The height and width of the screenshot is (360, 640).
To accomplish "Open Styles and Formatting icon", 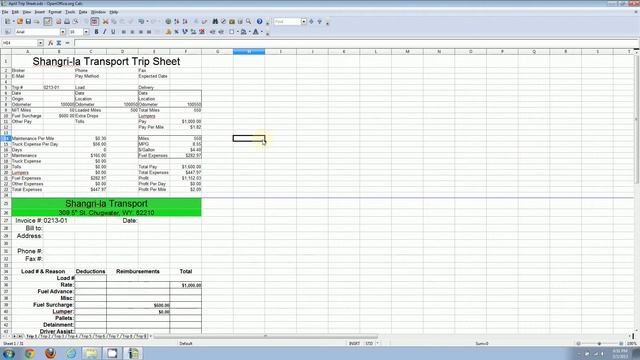I will tap(7, 32).
